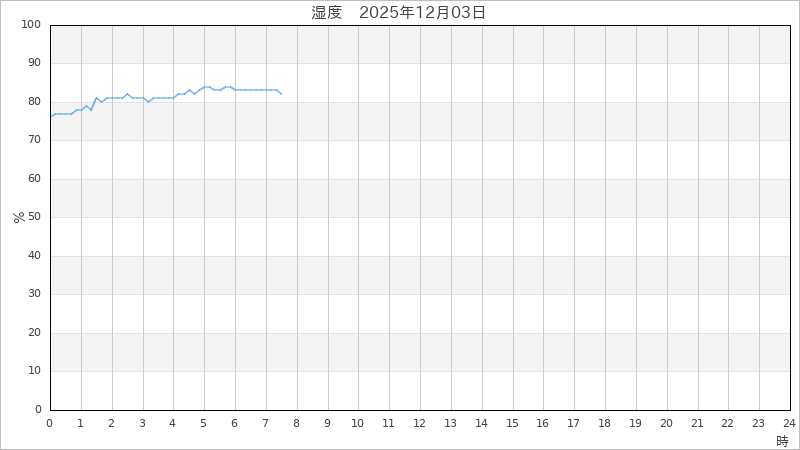
Task: Select hour 3 on the x-axis
Action: pos(142,423)
